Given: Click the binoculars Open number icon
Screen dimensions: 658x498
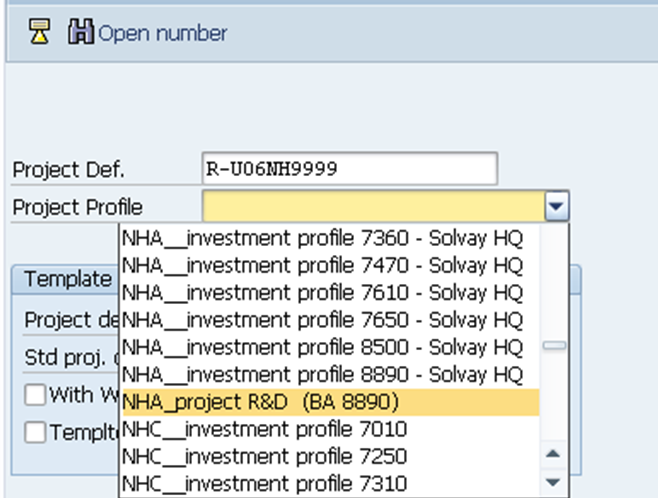Looking at the screenshot, I should [80, 33].
